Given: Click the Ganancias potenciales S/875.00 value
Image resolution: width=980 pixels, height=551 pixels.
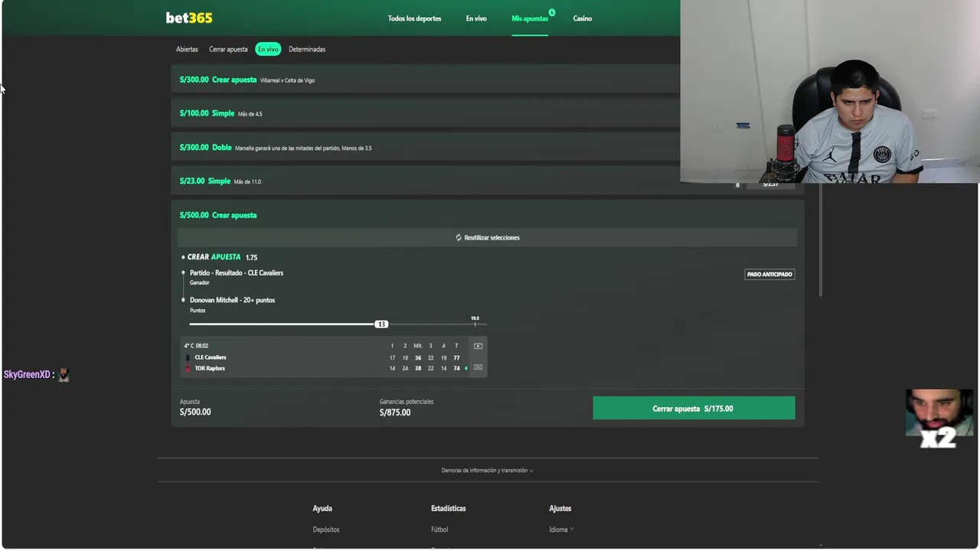Looking at the screenshot, I should [395, 412].
